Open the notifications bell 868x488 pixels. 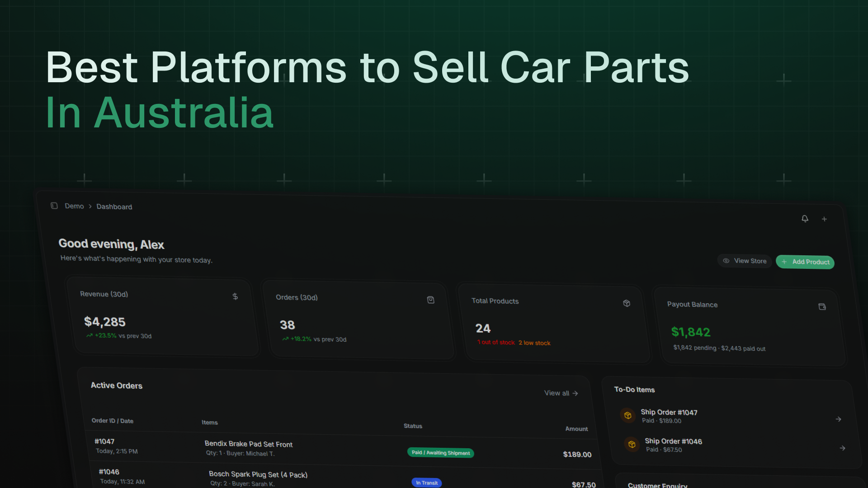(805, 219)
